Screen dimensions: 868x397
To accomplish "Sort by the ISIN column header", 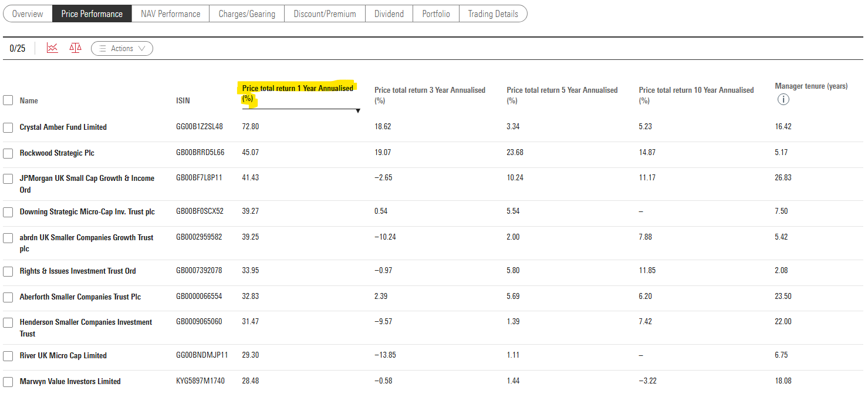I will click(183, 100).
